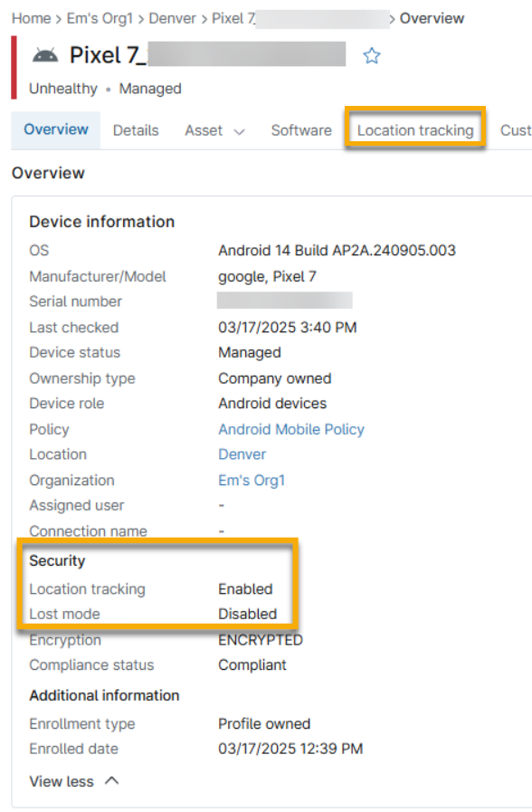Click the Serial number label
532x812 pixels.
pos(76,301)
